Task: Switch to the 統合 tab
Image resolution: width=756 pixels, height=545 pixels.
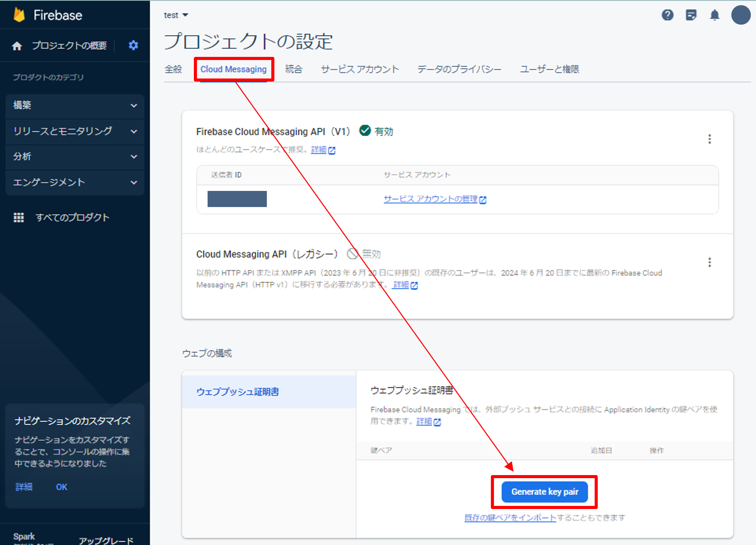Action: click(294, 69)
